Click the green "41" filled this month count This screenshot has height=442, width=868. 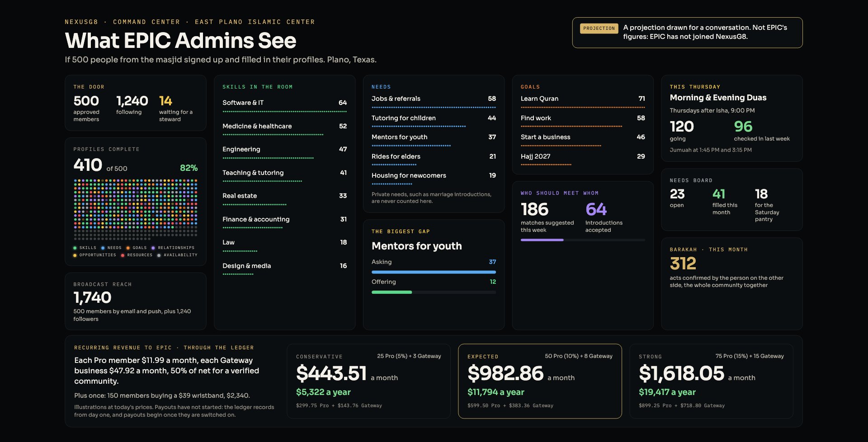point(719,194)
